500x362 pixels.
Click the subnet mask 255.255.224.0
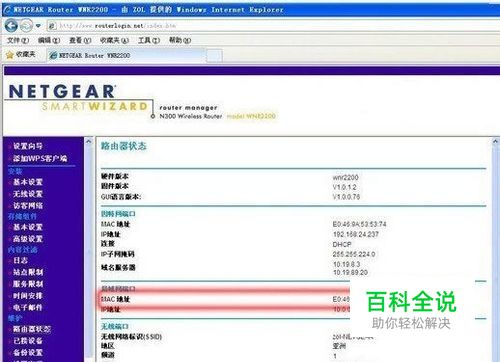click(354, 254)
